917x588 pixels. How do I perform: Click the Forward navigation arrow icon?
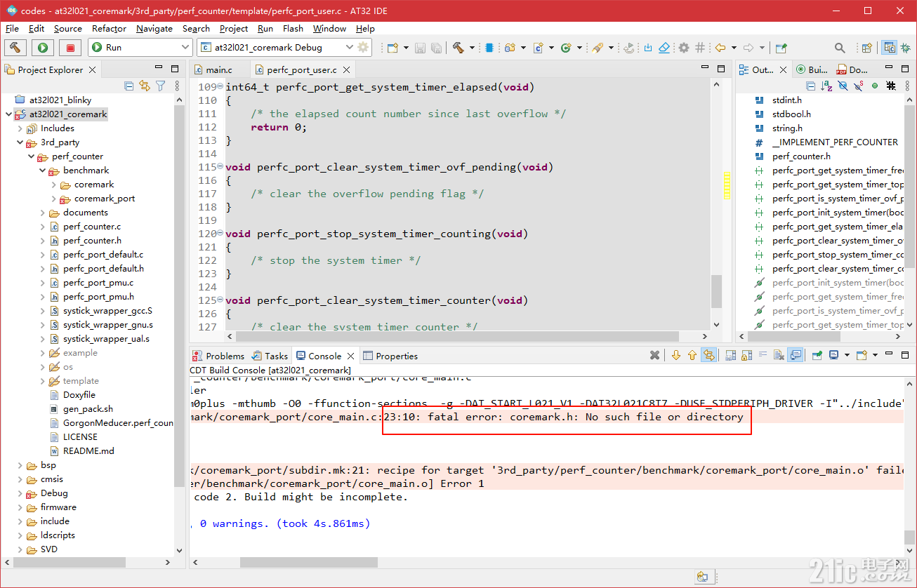(748, 48)
